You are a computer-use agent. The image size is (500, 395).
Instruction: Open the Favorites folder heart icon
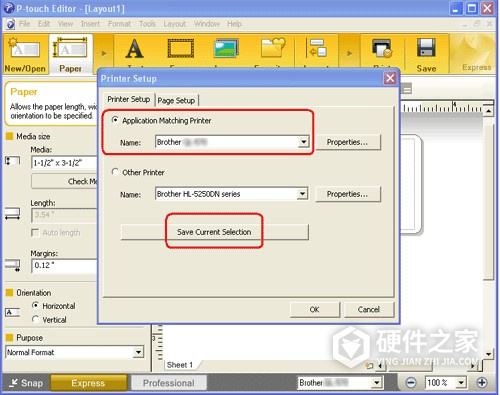(273, 48)
